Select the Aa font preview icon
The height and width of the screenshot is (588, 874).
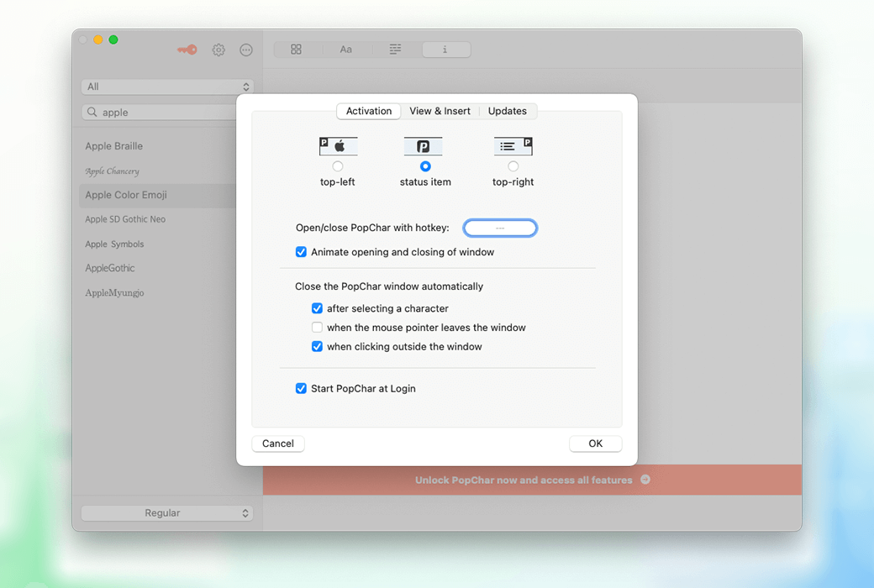pos(345,50)
